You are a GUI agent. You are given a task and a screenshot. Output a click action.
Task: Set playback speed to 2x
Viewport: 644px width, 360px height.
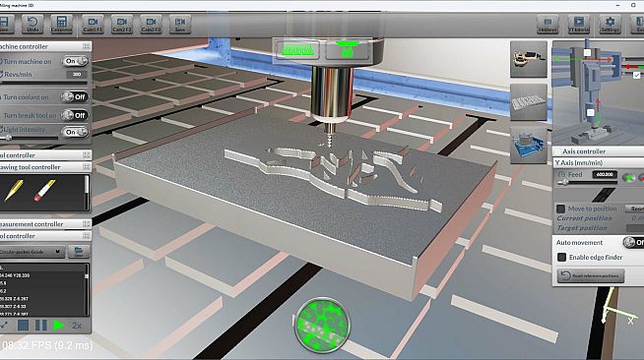[x=77, y=326]
